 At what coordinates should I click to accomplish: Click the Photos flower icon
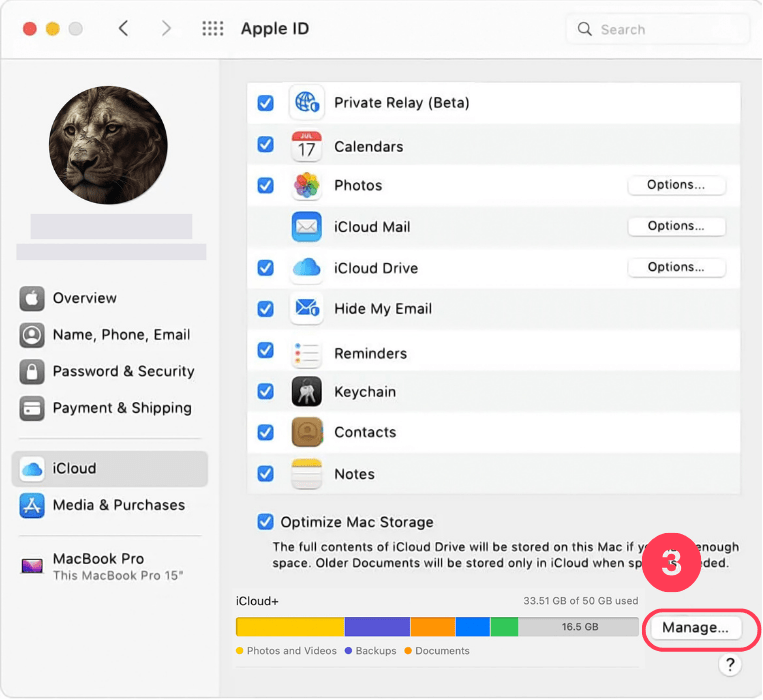[x=307, y=185]
